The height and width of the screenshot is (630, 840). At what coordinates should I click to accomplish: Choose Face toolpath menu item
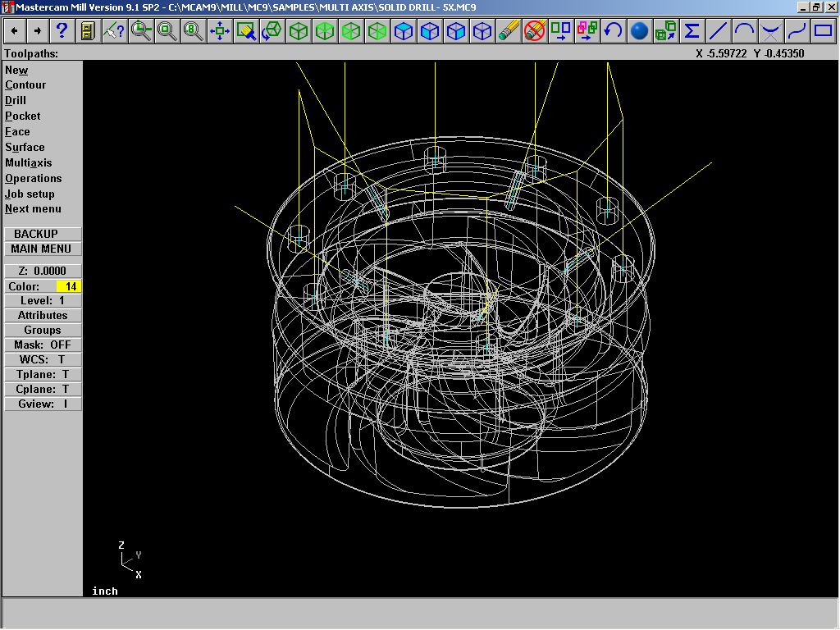point(18,131)
